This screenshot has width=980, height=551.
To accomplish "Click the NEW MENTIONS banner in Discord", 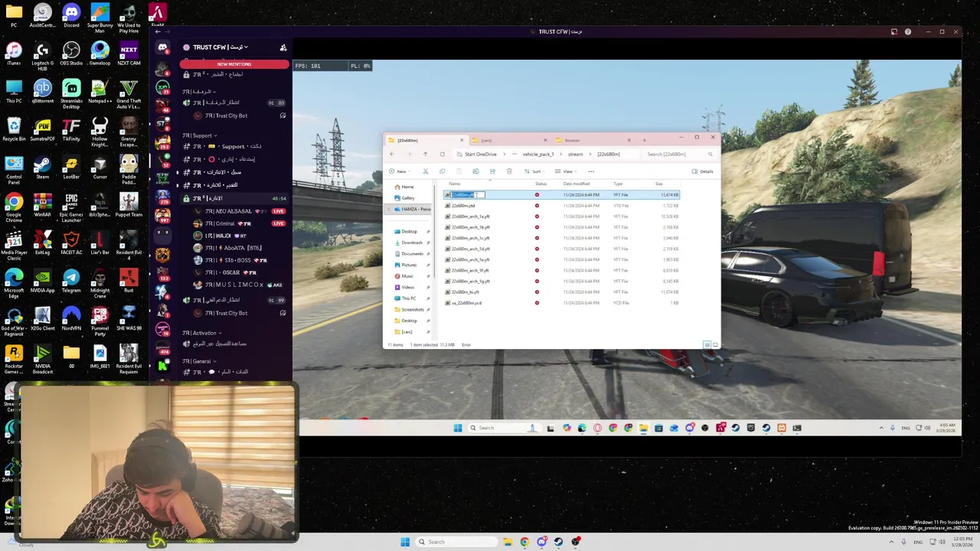I will pos(234,64).
